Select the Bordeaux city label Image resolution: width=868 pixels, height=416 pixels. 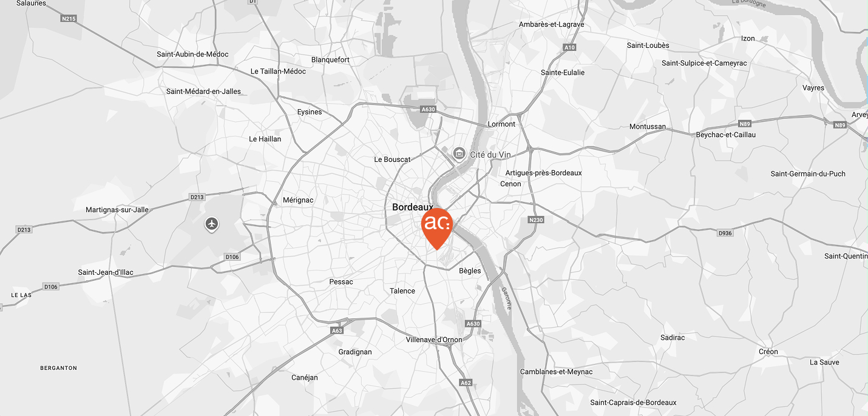(413, 207)
